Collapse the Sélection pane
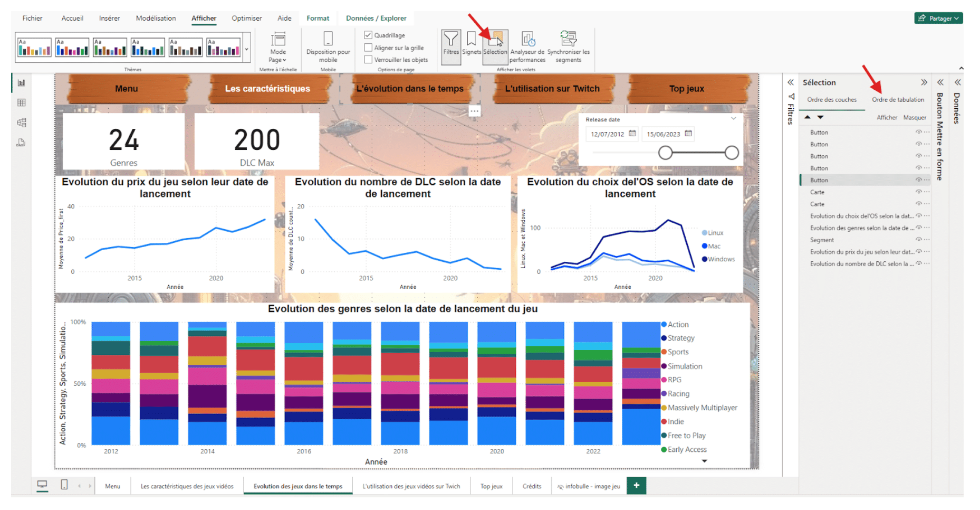This screenshot has width=980, height=510. pos(924,82)
